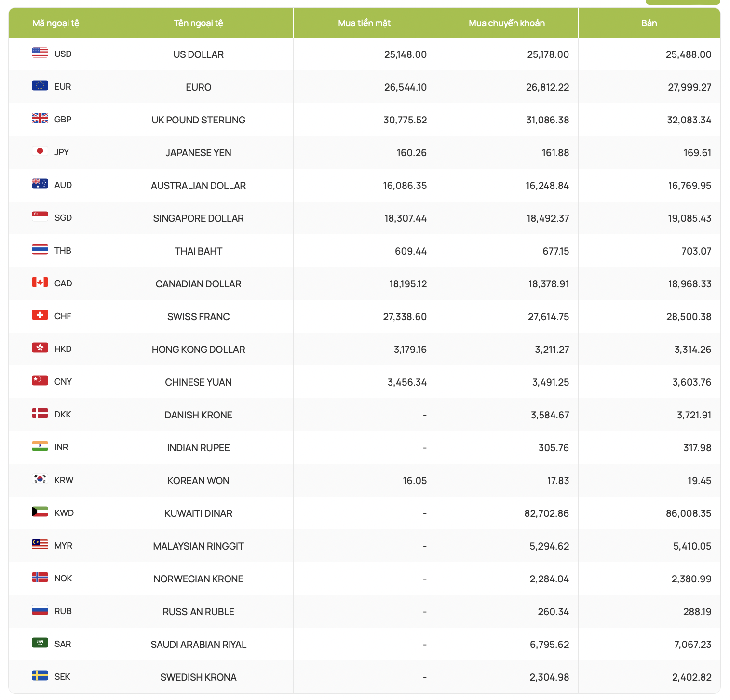This screenshot has height=700, width=730.
Task: Click JPY cash buy rate 160.26
Action: 412,153
